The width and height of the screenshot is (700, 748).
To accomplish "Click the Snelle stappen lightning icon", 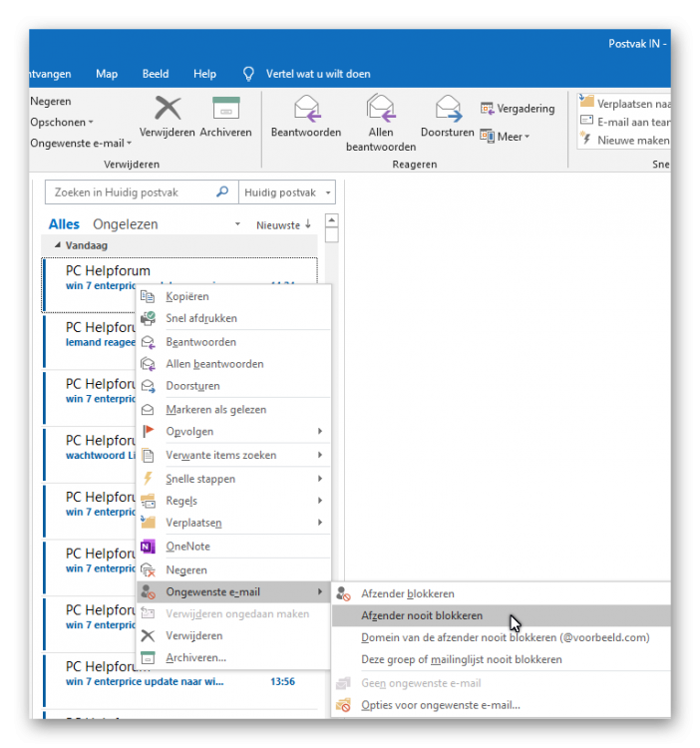I will (x=148, y=479).
